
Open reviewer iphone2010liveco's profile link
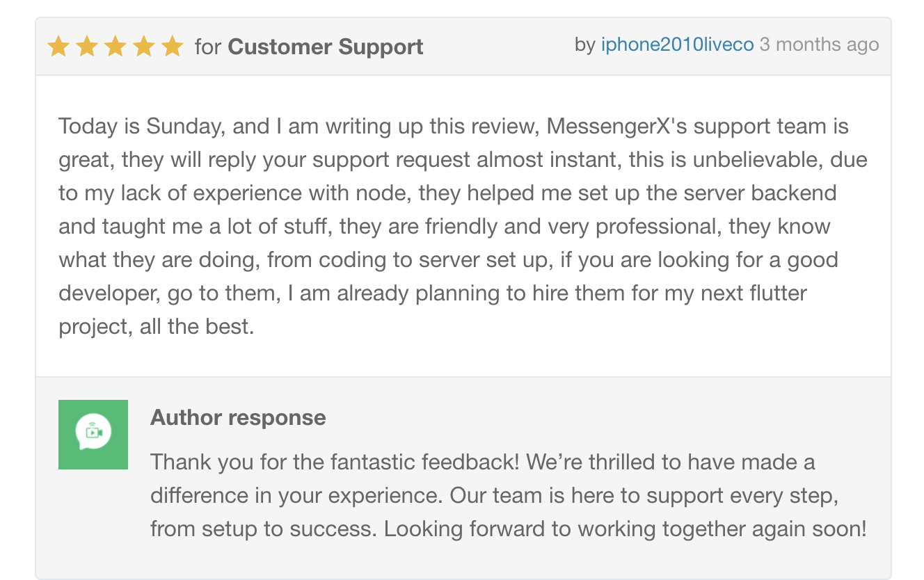[x=677, y=45]
